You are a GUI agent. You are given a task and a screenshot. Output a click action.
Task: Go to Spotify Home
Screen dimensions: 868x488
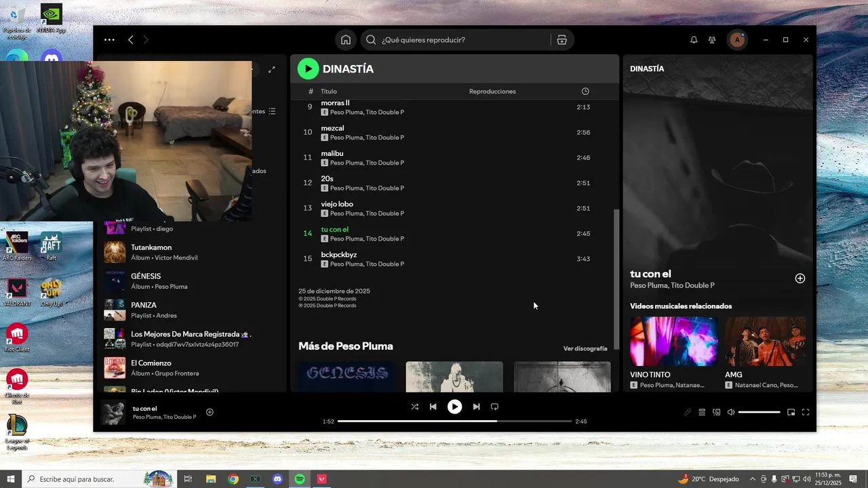[x=346, y=40]
